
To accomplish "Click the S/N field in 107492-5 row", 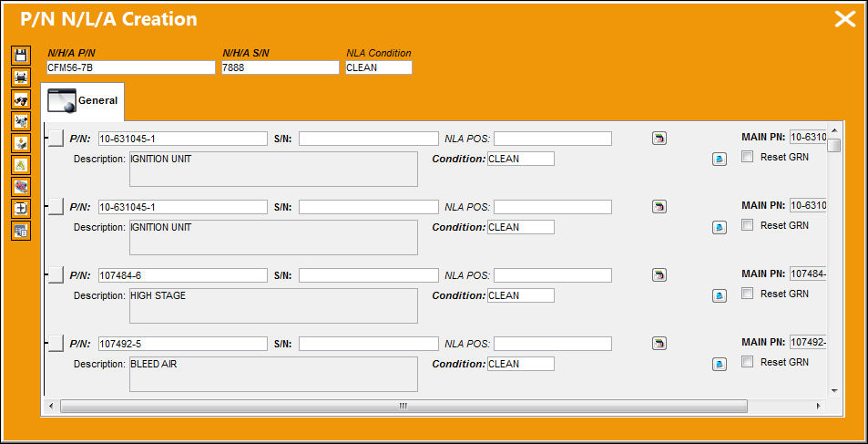I will pos(369,344).
